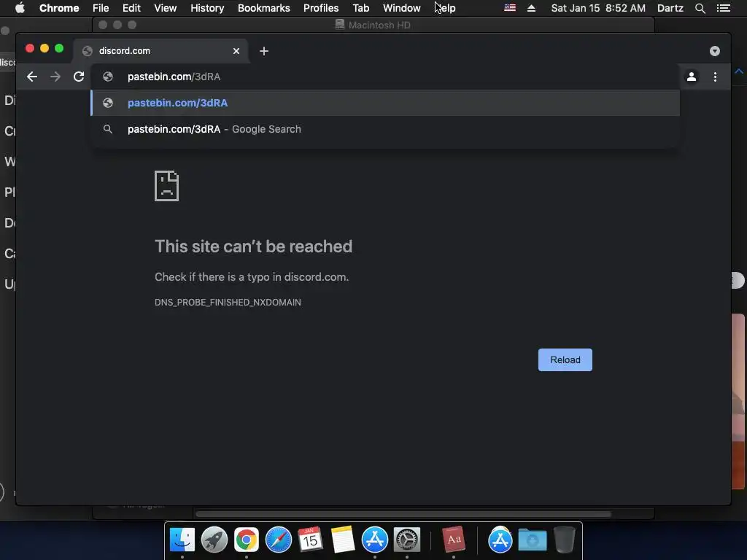This screenshot has width=747, height=560.
Task: Open the Bookmarks menu
Action: coord(264,8)
